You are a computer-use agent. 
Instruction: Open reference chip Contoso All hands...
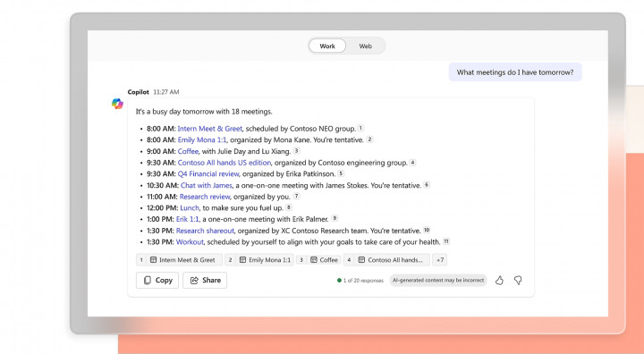coord(387,260)
